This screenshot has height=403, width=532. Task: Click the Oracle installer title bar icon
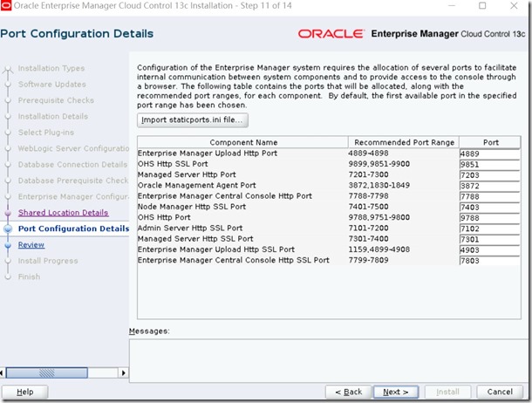[x=6, y=5]
